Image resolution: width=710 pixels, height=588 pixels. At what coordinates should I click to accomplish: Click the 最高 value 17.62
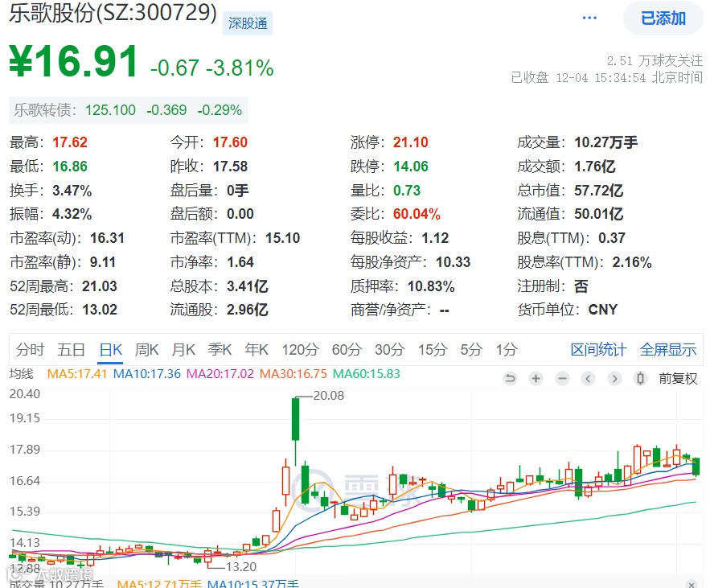[70, 142]
